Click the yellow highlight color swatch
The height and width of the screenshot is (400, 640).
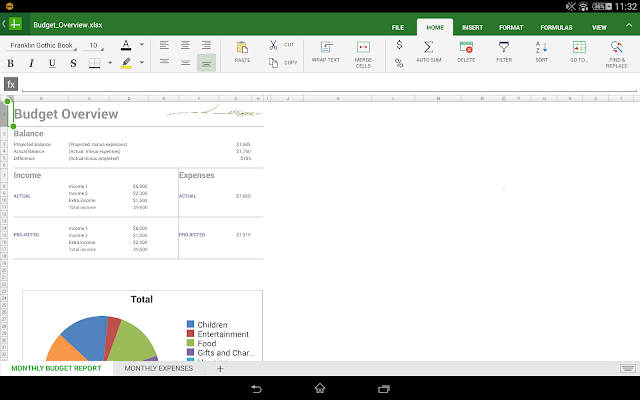pyautogui.click(x=126, y=63)
